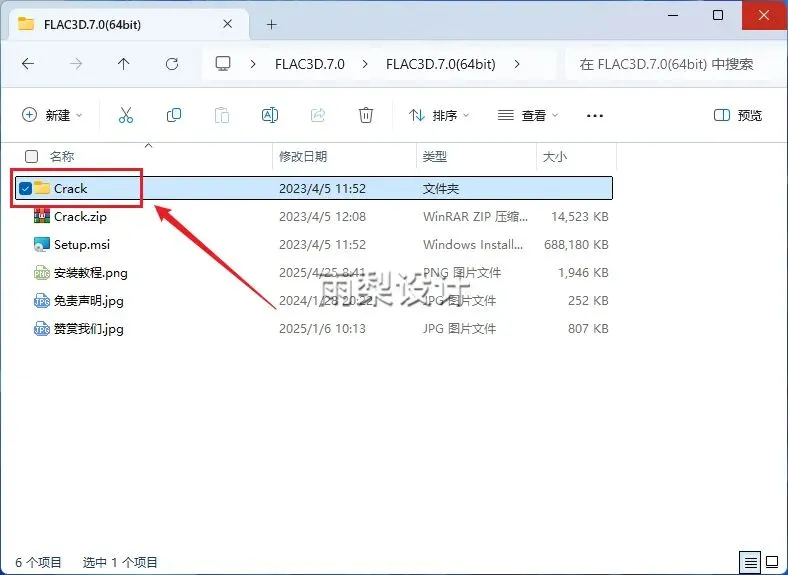Click the Windows Install... type cell
Screen dimensions: 788x575
pyautogui.click(x=473, y=245)
